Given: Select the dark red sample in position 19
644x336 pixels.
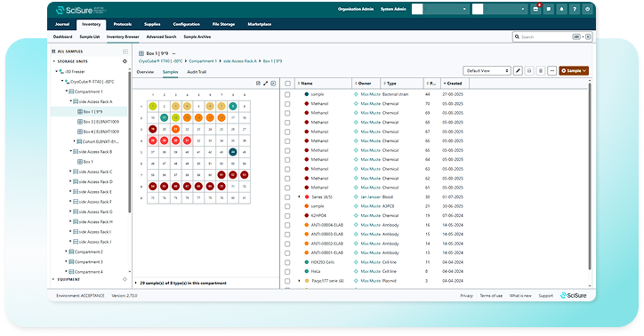Looking at the screenshot, I should pos(152,129).
